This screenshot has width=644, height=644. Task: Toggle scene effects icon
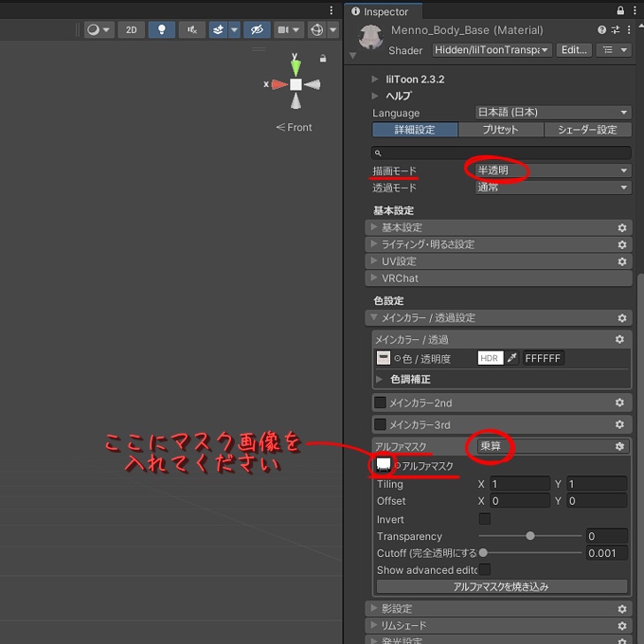218,29
